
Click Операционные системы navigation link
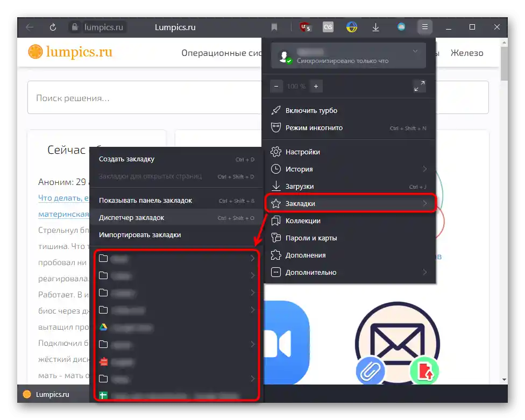pyautogui.click(x=221, y=53)
